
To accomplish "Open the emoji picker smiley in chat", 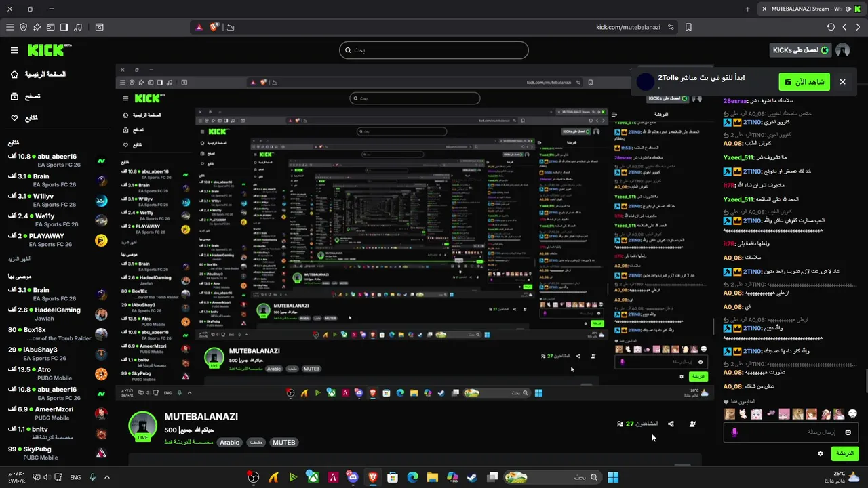I will click(x=848, y=432).
